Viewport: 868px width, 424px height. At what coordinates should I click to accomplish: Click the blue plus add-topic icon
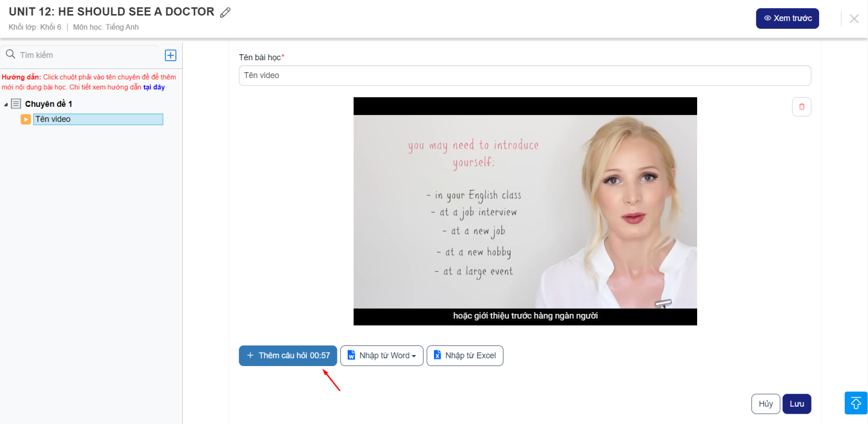pyautogui.click(x=170, y=55)
